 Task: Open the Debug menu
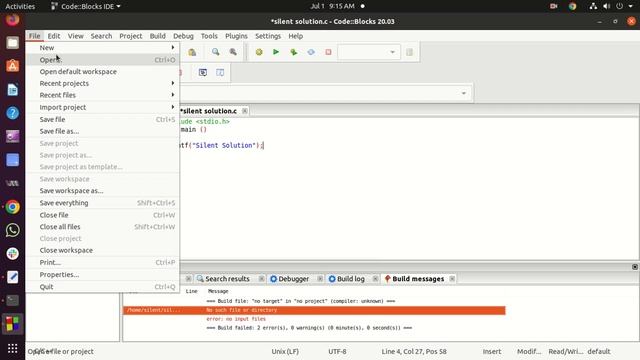click(183, 36)
